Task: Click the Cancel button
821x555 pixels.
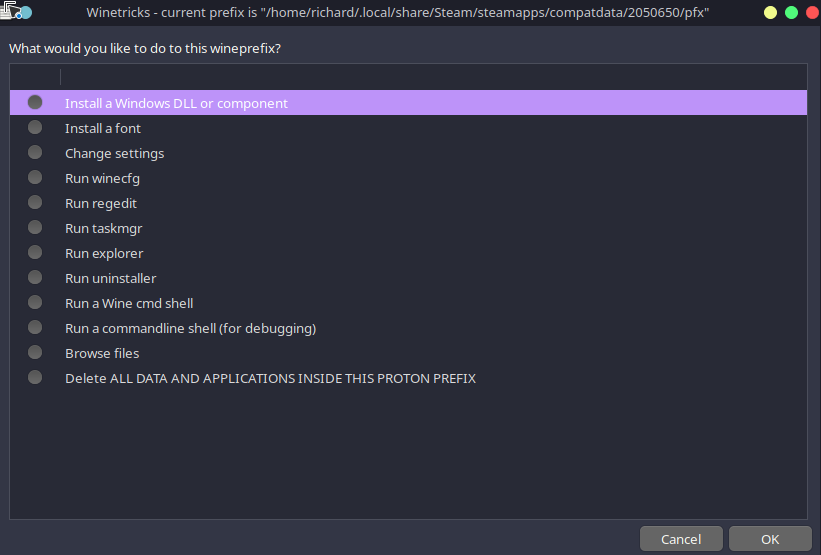Action: coord(681,539)
